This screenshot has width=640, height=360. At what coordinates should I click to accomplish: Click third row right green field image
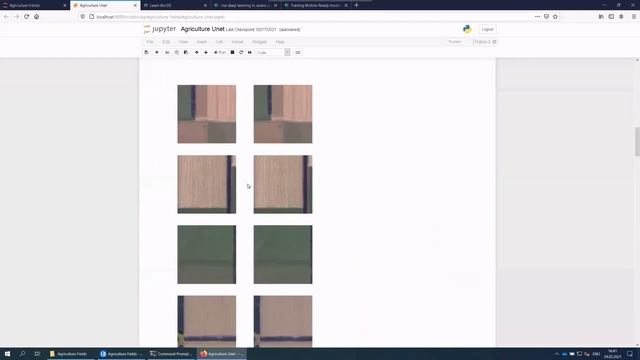click(283, 255)
